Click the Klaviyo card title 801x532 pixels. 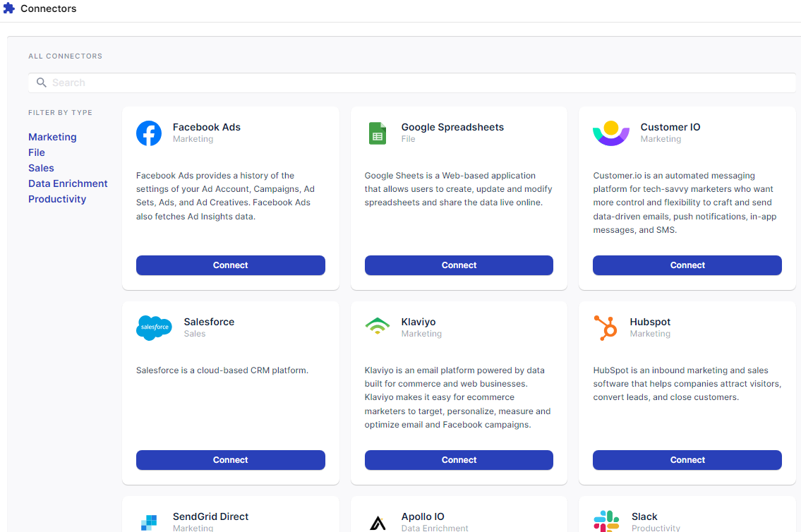coord(418,322)
